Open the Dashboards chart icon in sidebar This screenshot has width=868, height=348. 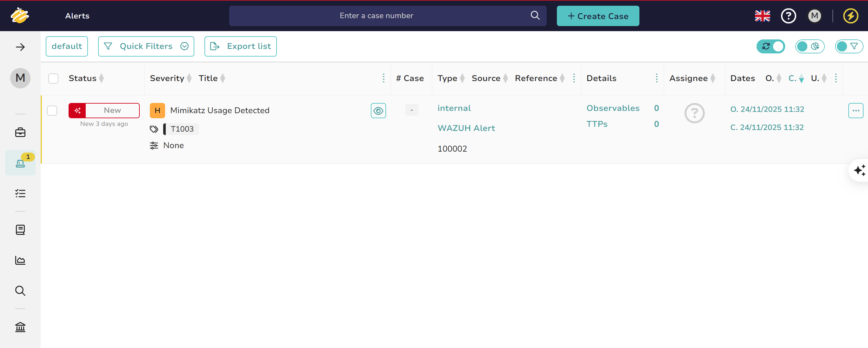tap(20, 260)
